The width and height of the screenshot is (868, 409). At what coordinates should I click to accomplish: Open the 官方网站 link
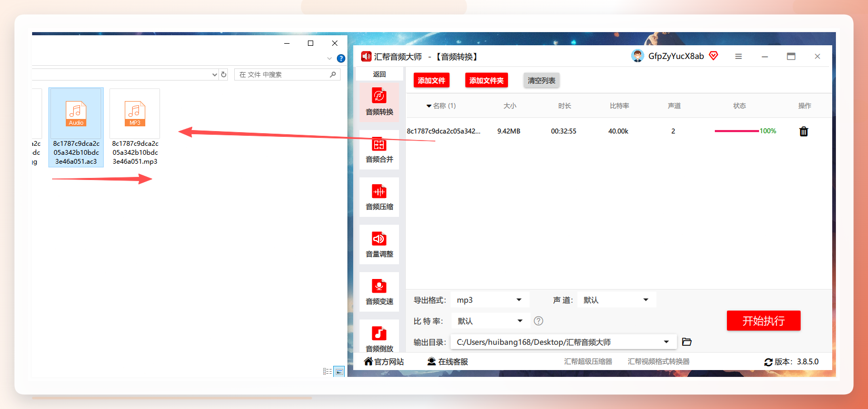click(x=384, y=362)
